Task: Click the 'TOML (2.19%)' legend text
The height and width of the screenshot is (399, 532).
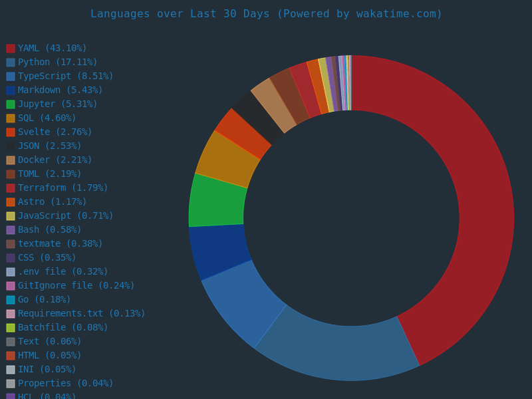Action: coord(49,174)
